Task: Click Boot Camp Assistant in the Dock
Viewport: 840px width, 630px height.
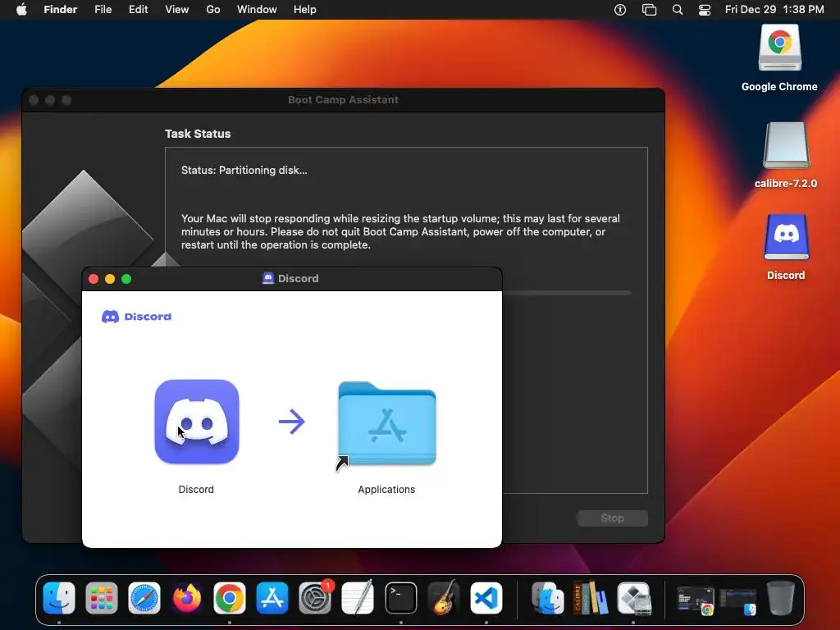Action: tap(633, 598)
